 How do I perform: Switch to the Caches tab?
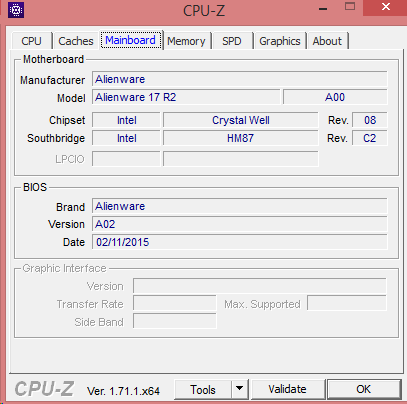(x=76, y=41)
